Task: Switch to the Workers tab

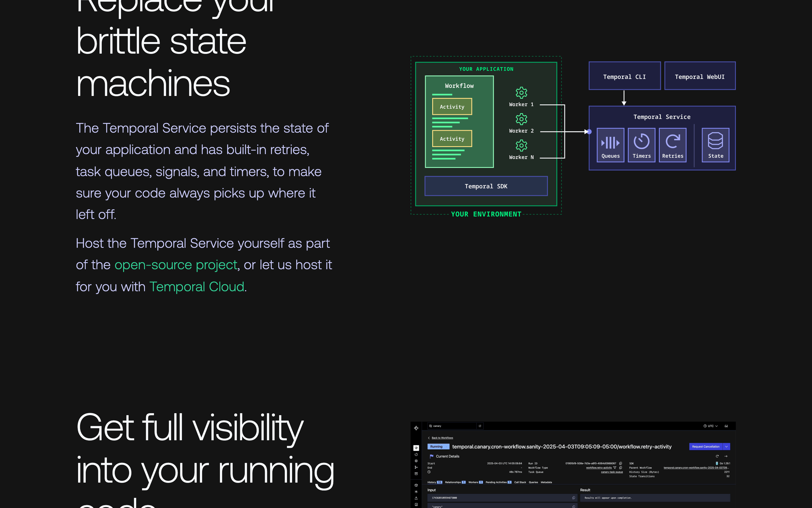Action: tap(475, 482)
